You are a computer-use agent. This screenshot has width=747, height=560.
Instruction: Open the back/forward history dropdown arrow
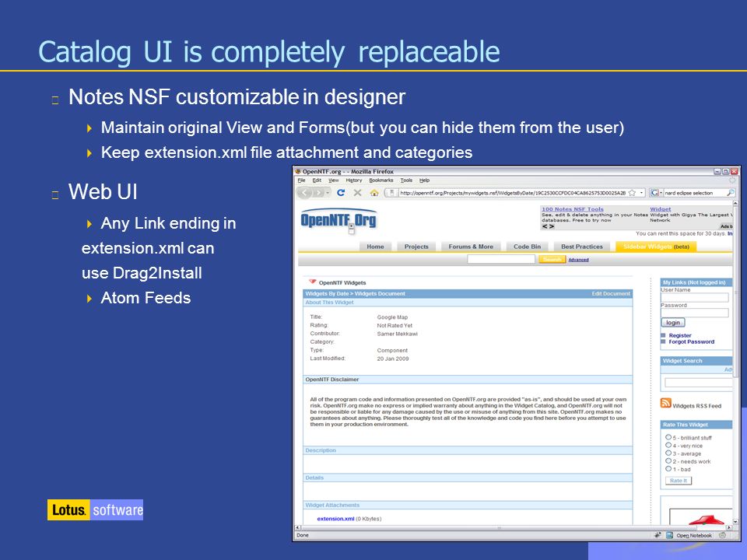pyautogui.click(x=328, y=193)
